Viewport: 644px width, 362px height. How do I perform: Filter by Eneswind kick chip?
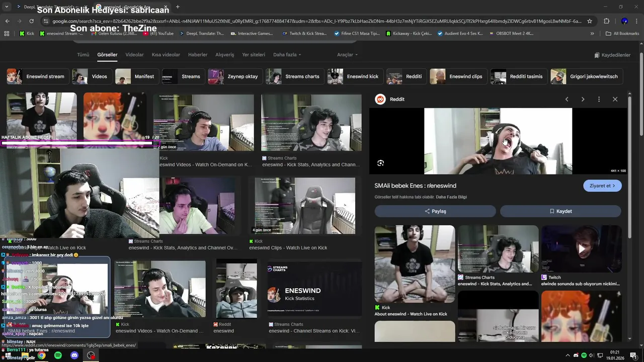click(x=355, y=76)
